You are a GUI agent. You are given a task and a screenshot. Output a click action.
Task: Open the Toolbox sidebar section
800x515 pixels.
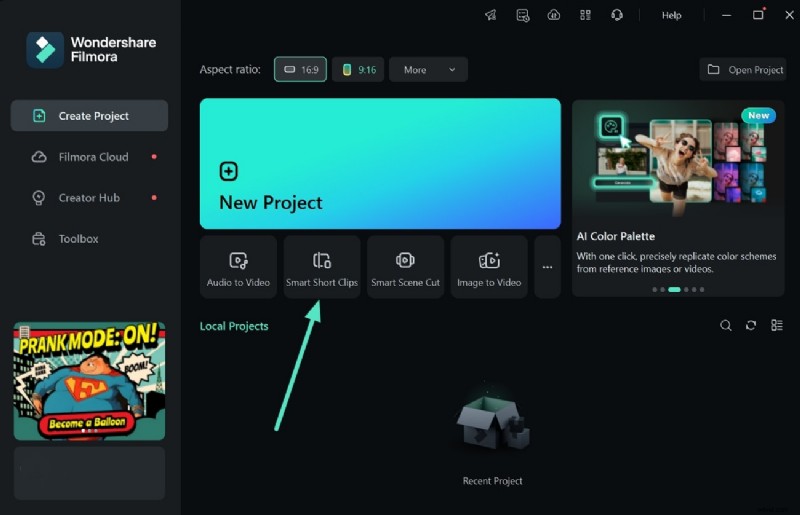tap(78, 239)
